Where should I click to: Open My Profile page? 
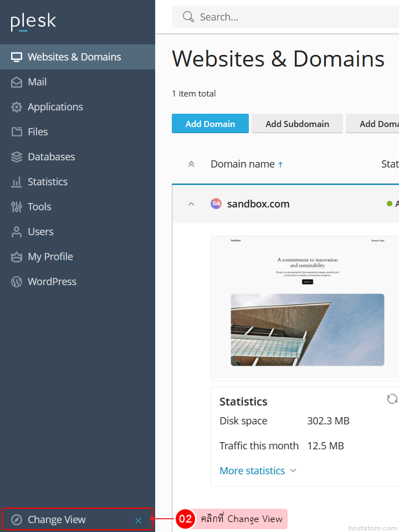point(50,257)
